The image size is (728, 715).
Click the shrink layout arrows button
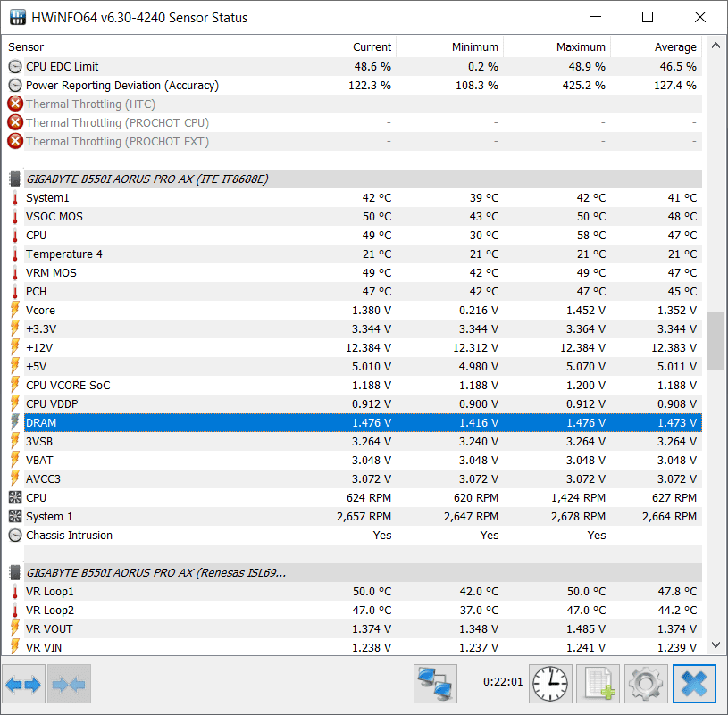(x=69, y=684)
